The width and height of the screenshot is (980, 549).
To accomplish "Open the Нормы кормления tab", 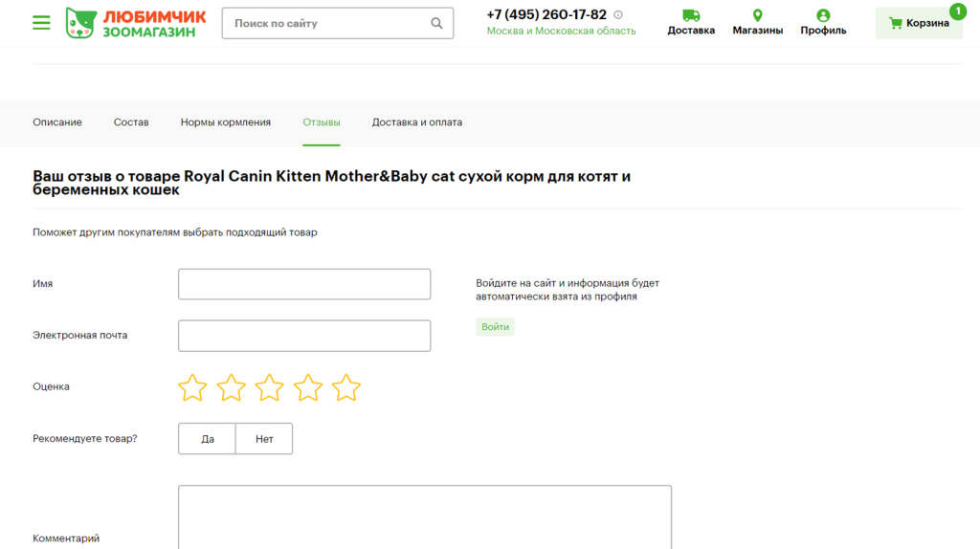I will click(226, 122).
